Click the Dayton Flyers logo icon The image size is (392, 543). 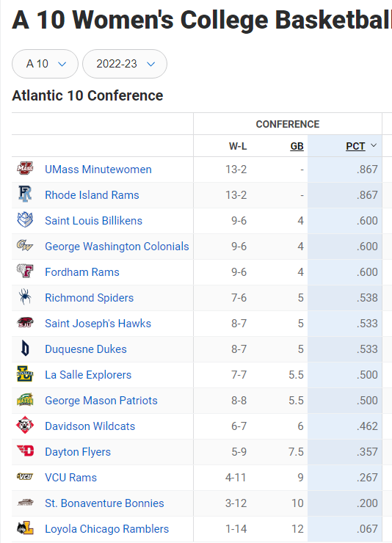tap(25, 451)
